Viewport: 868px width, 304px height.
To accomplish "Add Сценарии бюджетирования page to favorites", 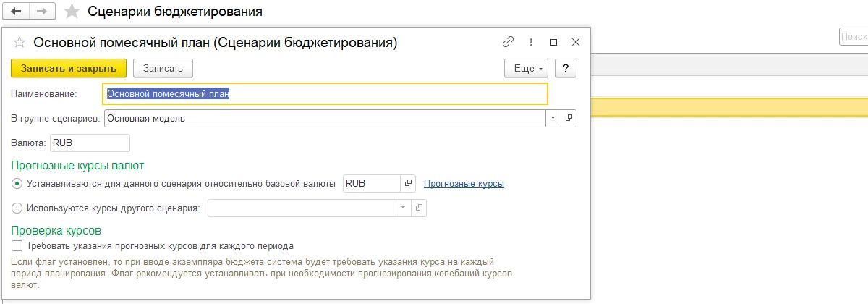I will coord(72,12).
